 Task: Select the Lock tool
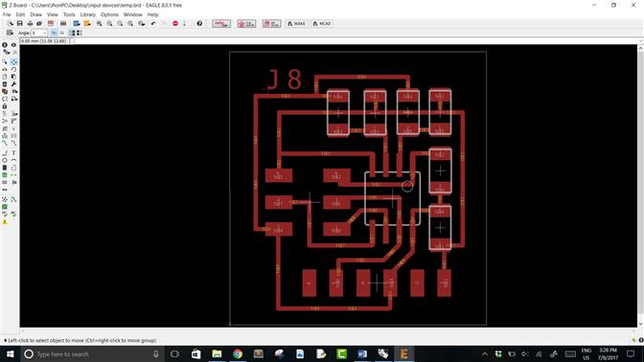point(5,106)
